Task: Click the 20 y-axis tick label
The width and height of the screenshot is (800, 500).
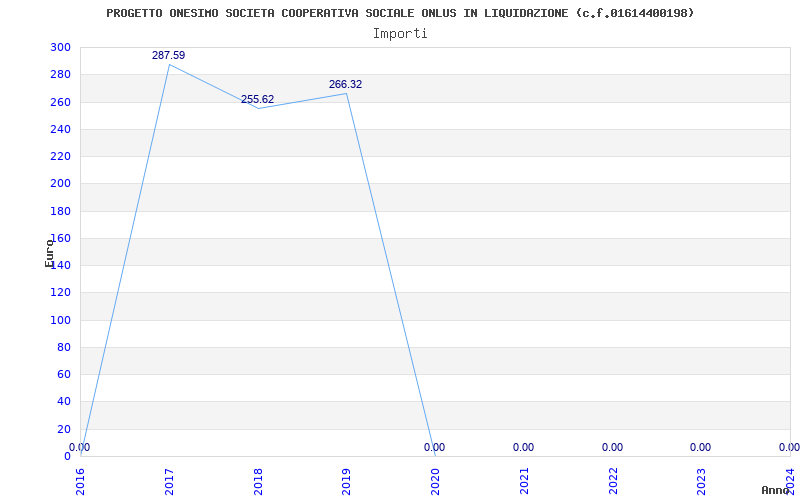Action: point(63,429)
